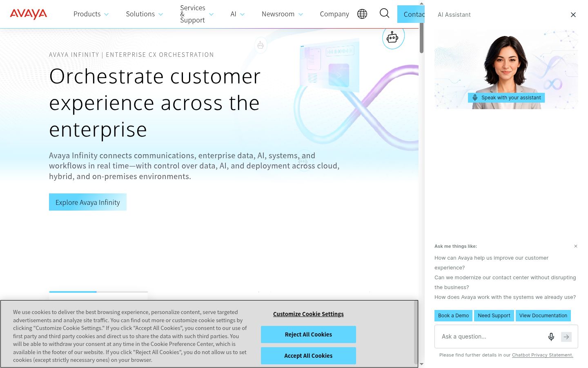The height and width of the screenshot is (368, 588).
Task: Select the Book a Demo chip
Action: [x=453, y=316]
